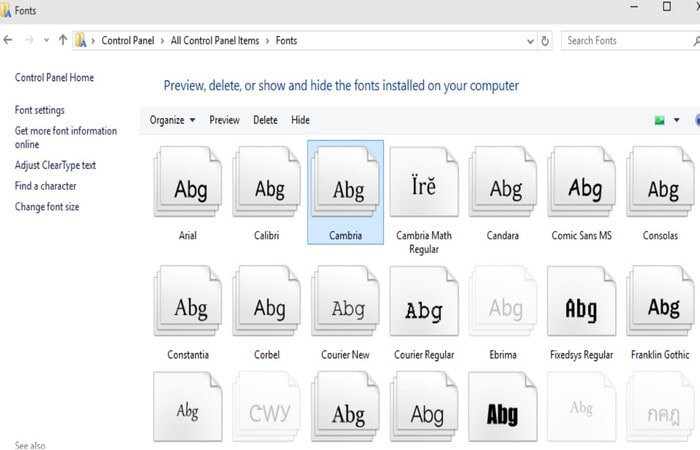
Task: Click Hide in the toolbar
Action: tap(300, 120)
